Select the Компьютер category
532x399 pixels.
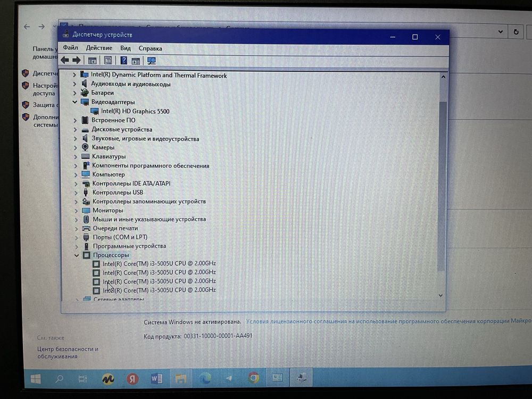(x=109, y=174)
